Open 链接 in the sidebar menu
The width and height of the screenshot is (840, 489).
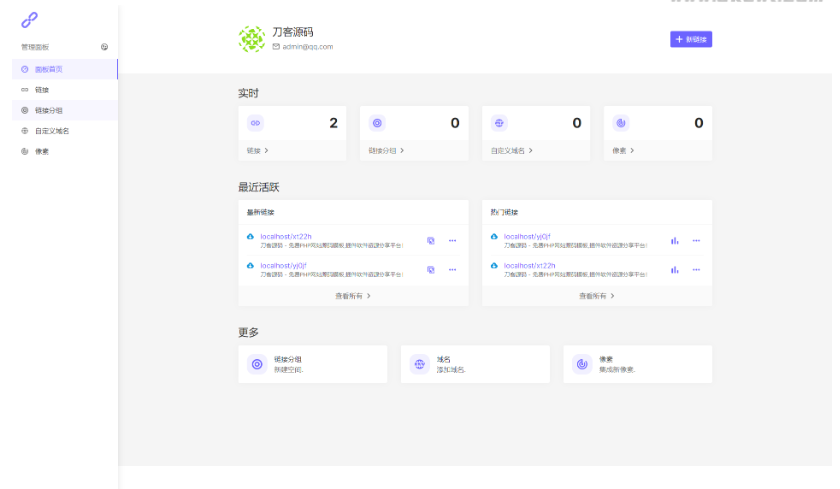coord(65,90)
